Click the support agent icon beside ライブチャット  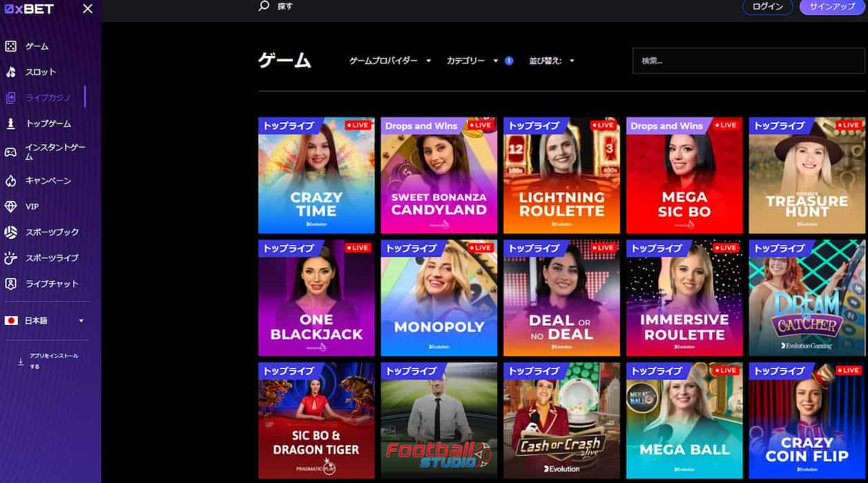[10, 284]
